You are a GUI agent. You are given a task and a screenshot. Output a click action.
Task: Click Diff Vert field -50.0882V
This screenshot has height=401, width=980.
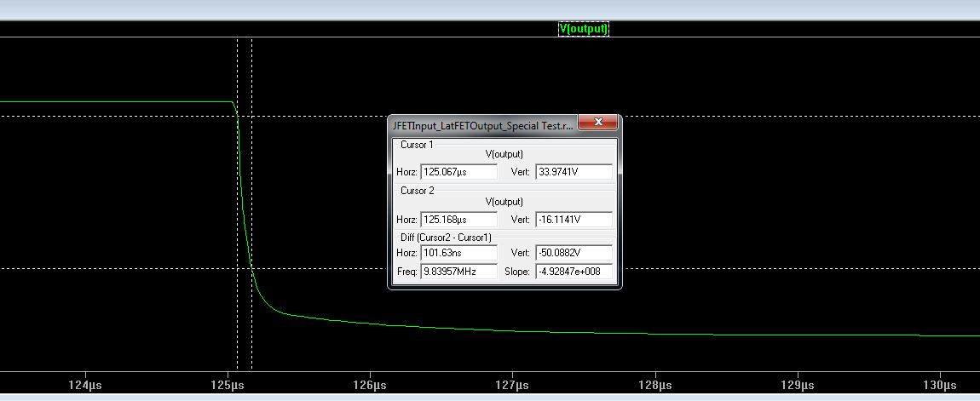pyautogui.click(x=574, y=252)
